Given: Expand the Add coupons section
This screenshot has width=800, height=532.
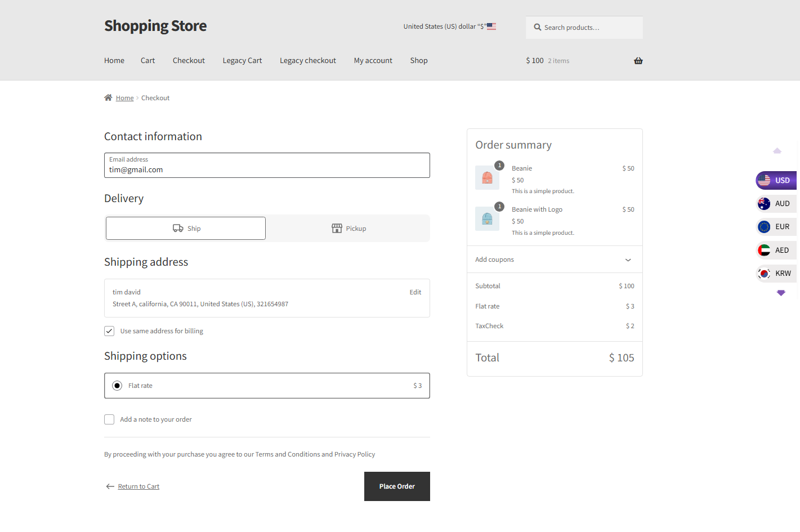Looking at the screenshot, I should [555, 260].
